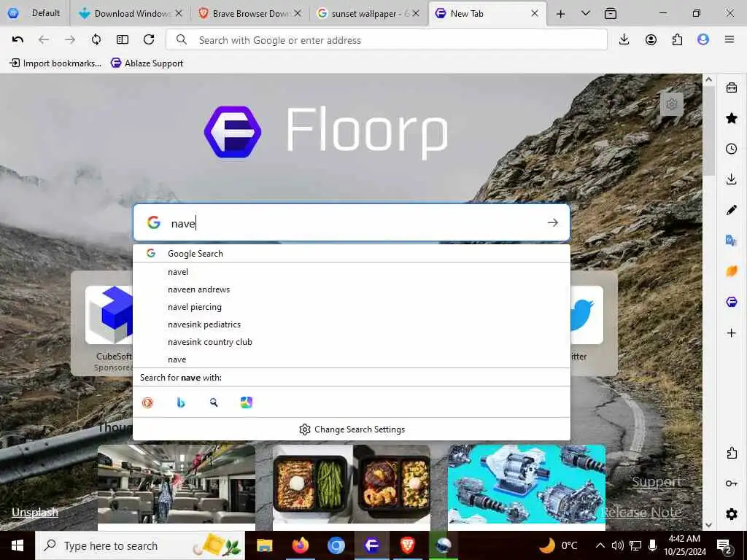Viewport: 747px width, 560px height.
Task: Open the extensions puzzle icon in toolbar
Action: pos(677,39)
